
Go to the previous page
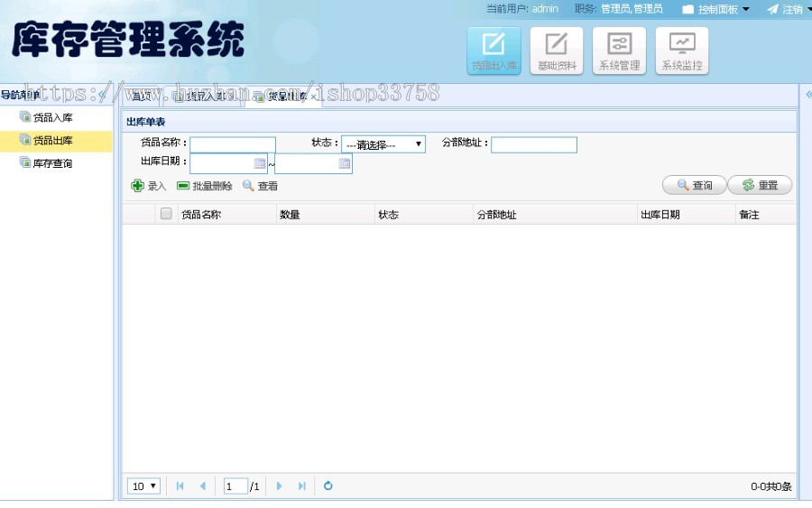(203, 486)
